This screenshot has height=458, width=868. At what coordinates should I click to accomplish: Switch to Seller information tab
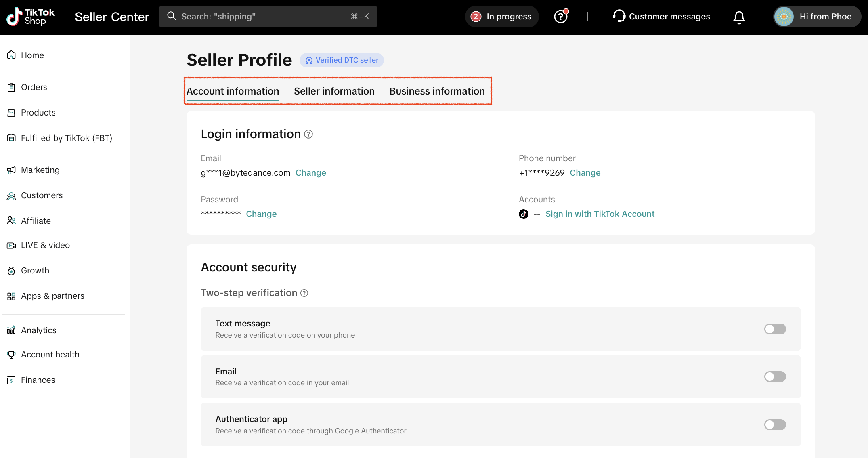click(334, 91)
